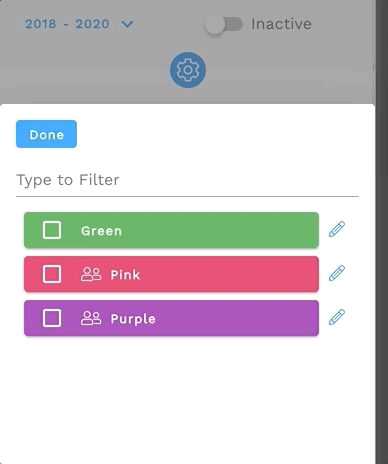Click the Done button
The image size is (388, 464).
point(46,134)
